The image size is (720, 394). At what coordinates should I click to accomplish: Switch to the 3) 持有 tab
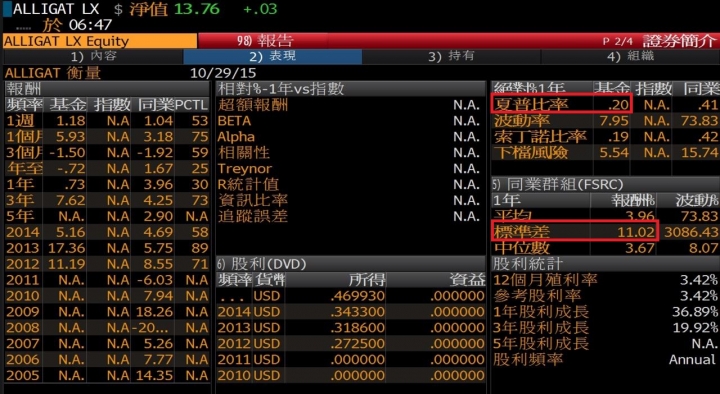click(x=451, y=56)
